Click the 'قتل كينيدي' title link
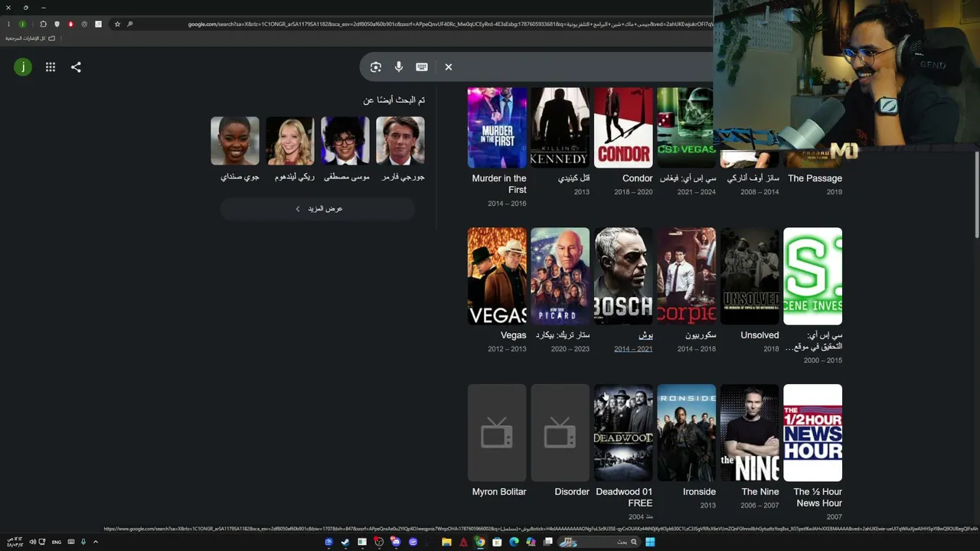 click(574, 178)
